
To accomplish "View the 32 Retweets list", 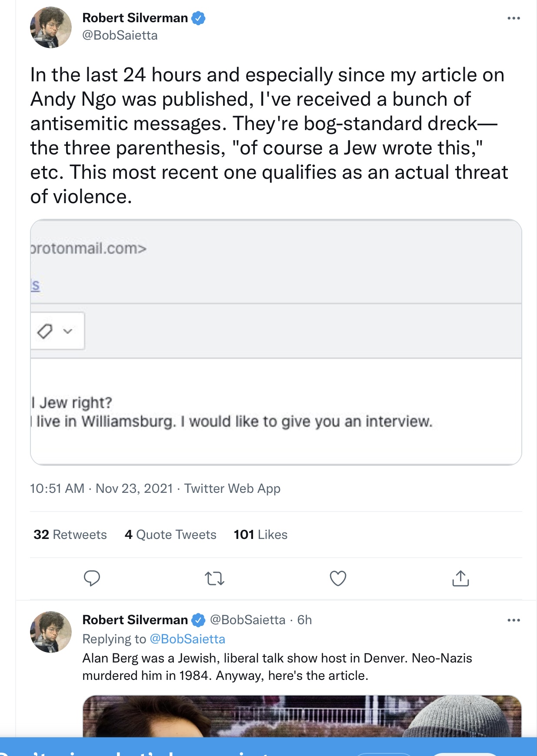I will 70,535.
